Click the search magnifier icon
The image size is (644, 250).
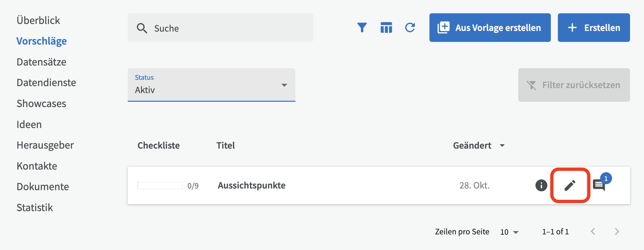pyautogui.click(x=142, y=28)
